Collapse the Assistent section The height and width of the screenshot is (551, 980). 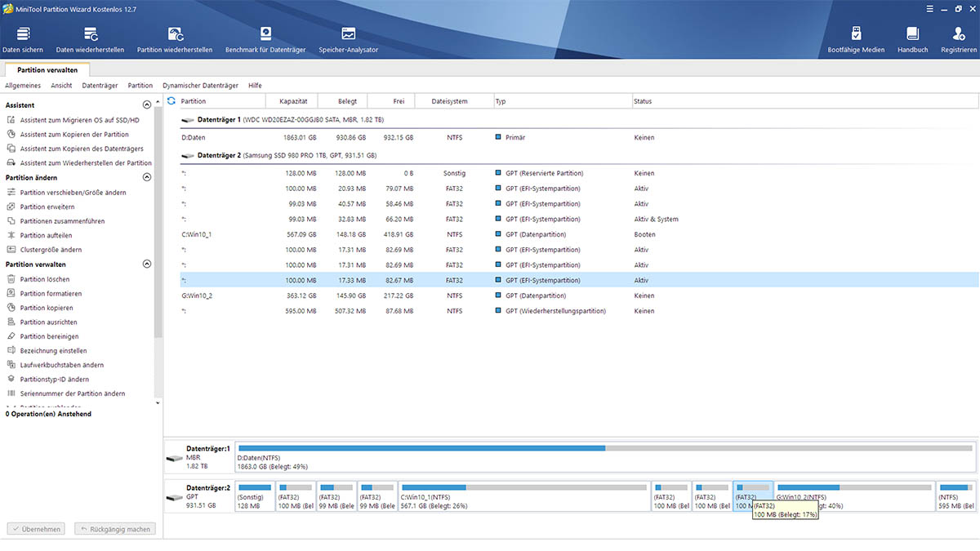pyautogui.click(x=147, y=105)
